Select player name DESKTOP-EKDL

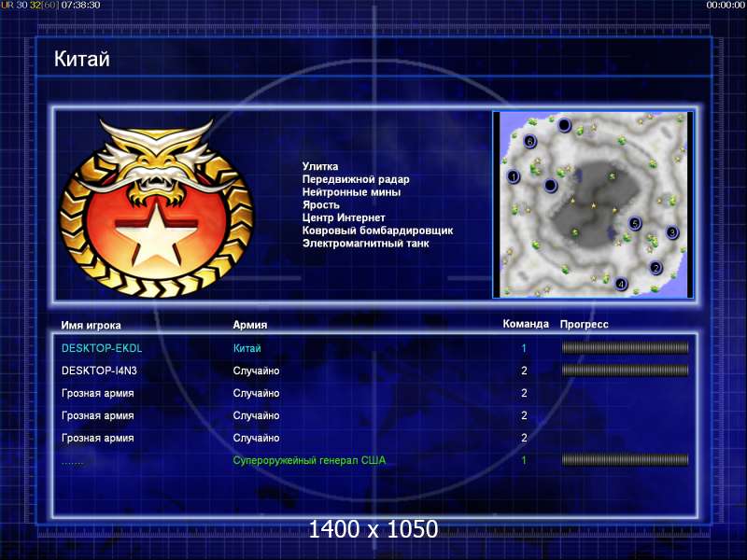(x=102, y=348)
